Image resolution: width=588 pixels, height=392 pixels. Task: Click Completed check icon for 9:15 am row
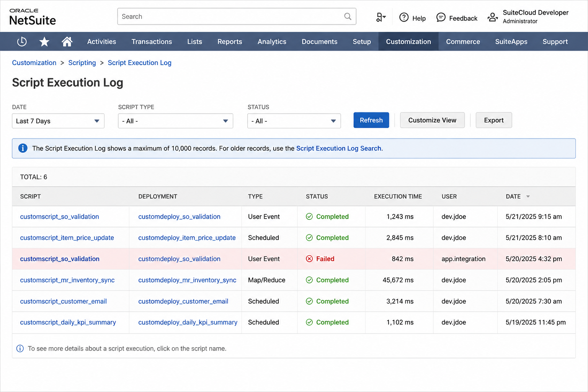point(309,217)
